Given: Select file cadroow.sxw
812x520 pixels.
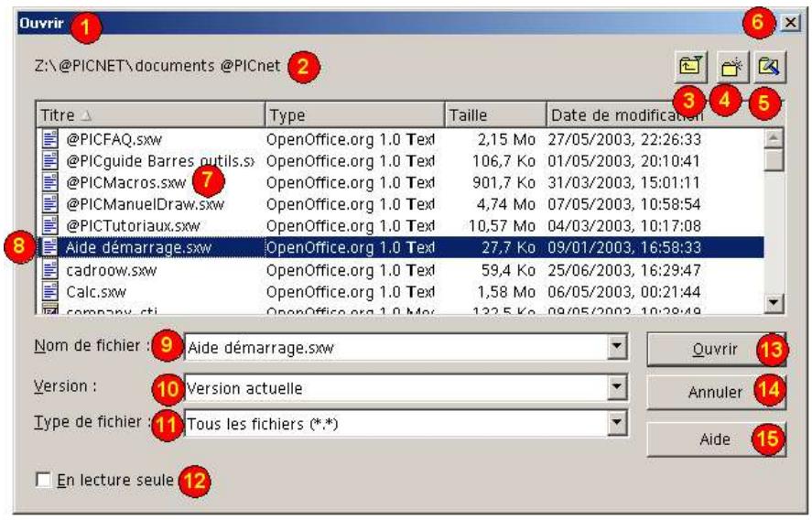Looking at the screenshot, I should pos(112,270).
